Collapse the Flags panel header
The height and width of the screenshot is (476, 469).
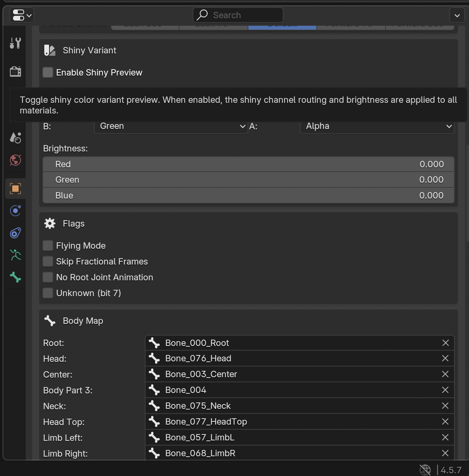point(248,223)
